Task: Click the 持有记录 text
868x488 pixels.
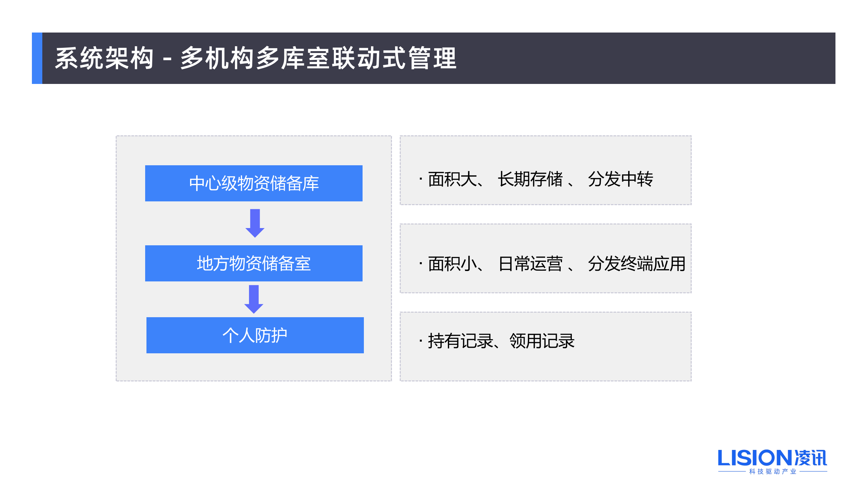Action: click(x=460, y=341)
